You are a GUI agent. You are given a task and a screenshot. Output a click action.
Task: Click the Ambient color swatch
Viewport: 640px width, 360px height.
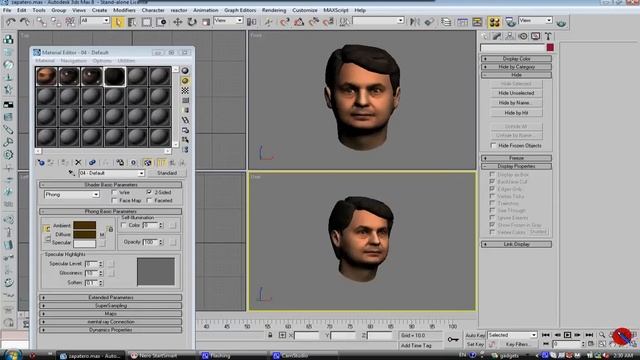(x=84, y=225)
